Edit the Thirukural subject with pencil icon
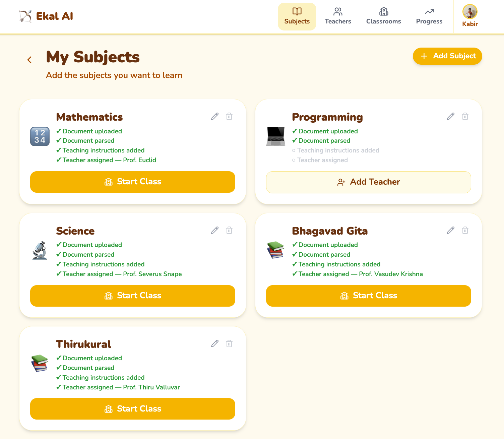504x439 pixels. 215,343
